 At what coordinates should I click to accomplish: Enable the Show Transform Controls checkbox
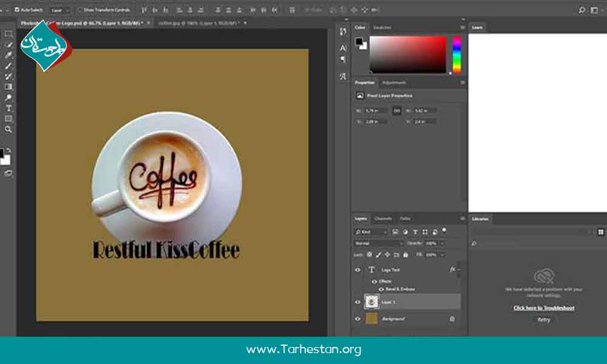click(x=80, y=10)
